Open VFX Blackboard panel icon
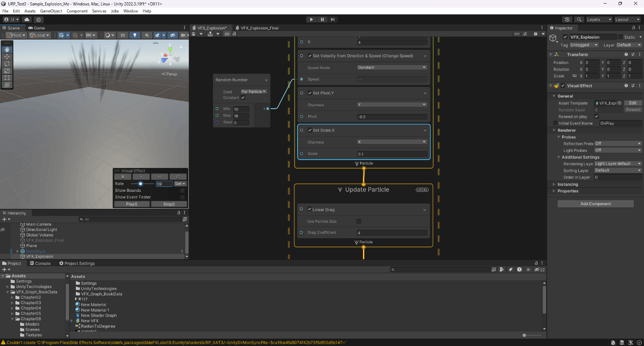This screenshot has height=346, width=644. click(517, 34)
